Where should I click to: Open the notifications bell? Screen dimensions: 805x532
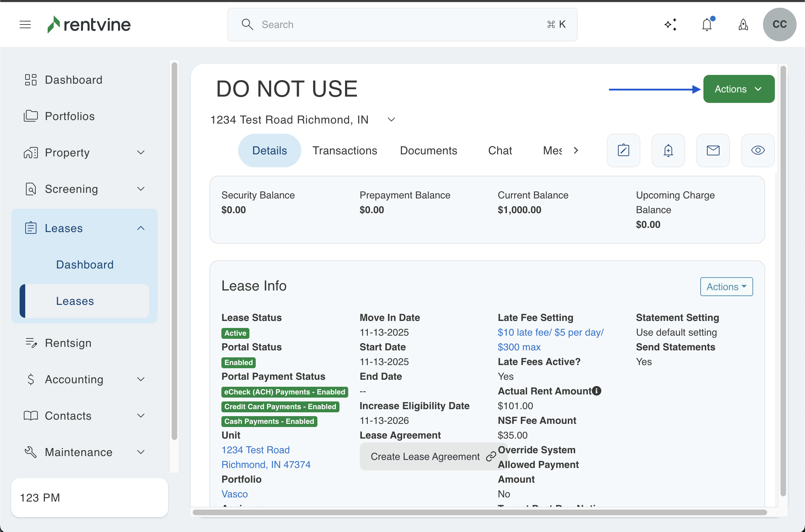tap(707, 24)
